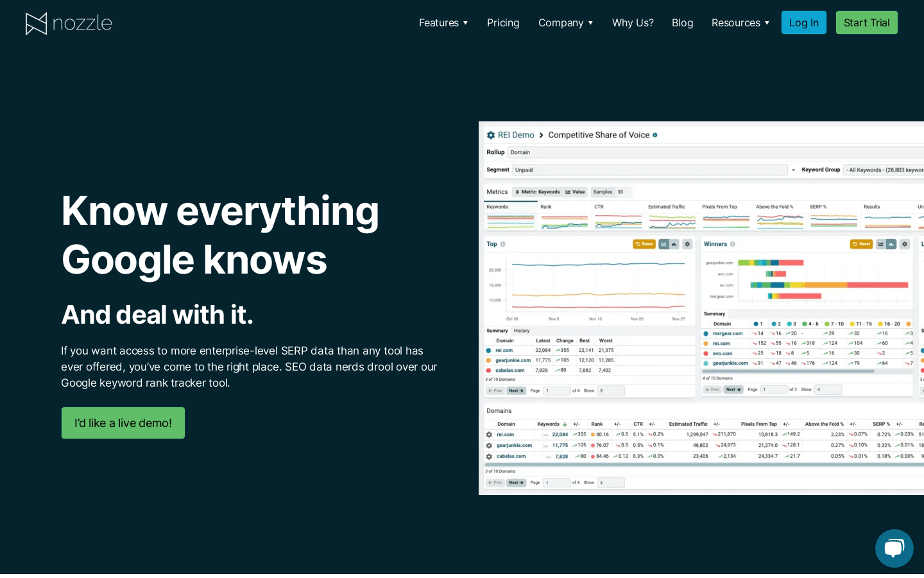Open the Blog page
Screen dimensions: 924x578
[x=682, y=23]
